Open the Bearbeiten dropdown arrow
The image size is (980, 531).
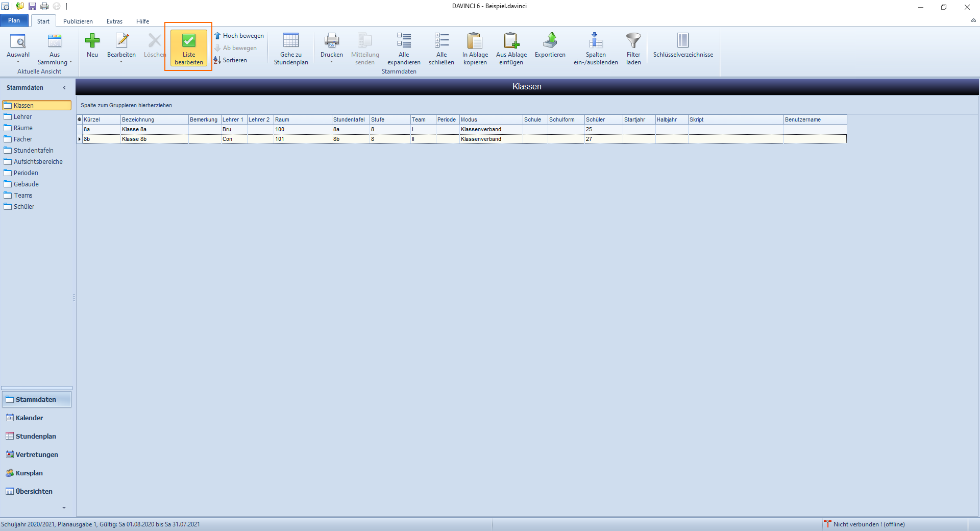point(121,62)
